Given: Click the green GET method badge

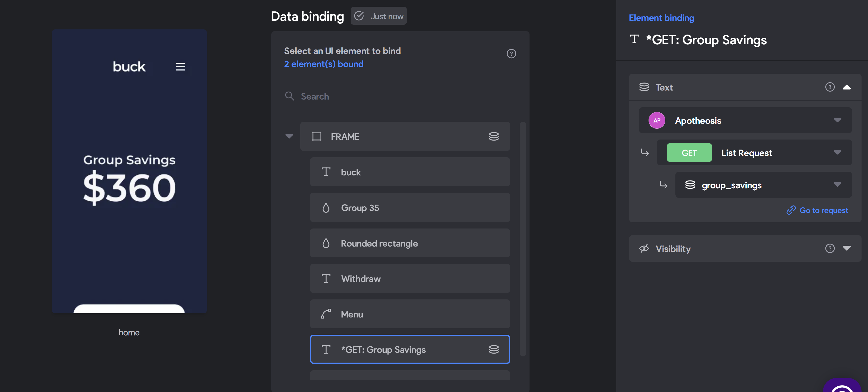Looking at the screenshot, I should pyautogui.click(x=689, y=153).
